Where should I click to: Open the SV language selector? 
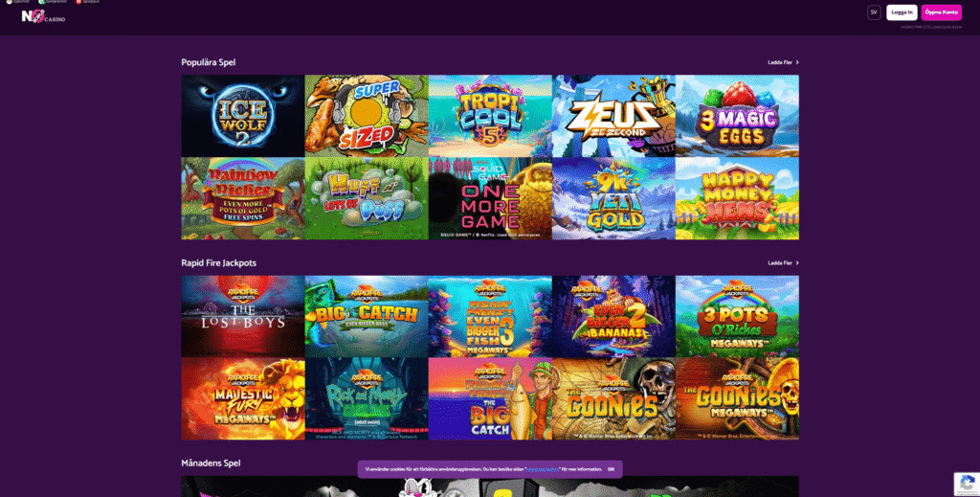pos(874,12)
